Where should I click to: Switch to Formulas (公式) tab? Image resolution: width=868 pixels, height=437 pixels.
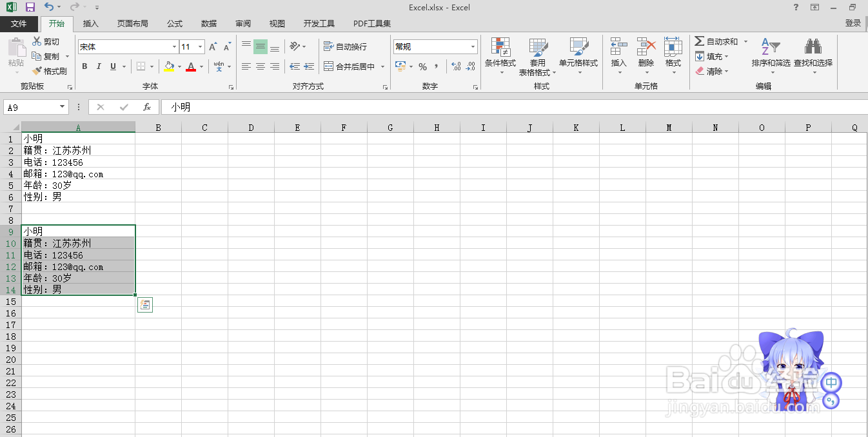tap(175, 23)
